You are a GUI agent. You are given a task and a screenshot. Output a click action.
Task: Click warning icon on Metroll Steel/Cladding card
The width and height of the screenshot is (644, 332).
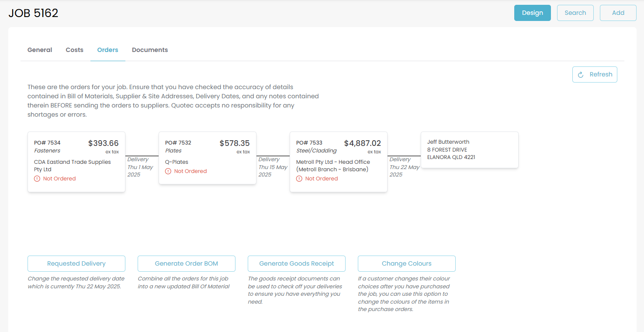[x=299, y=179]
